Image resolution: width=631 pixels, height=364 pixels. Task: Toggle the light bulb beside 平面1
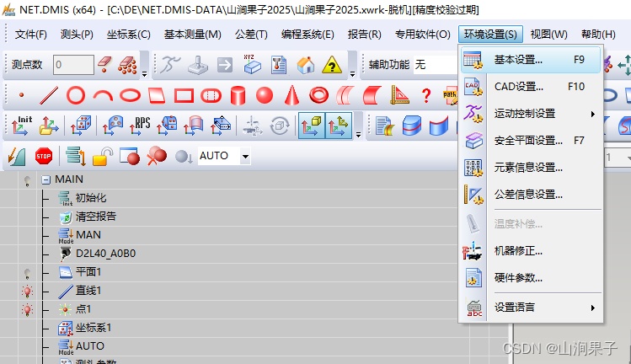pos(27,273)
